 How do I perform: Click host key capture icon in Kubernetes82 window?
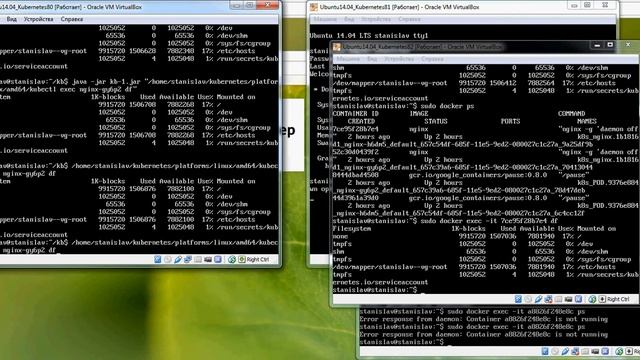coord(602,299)
